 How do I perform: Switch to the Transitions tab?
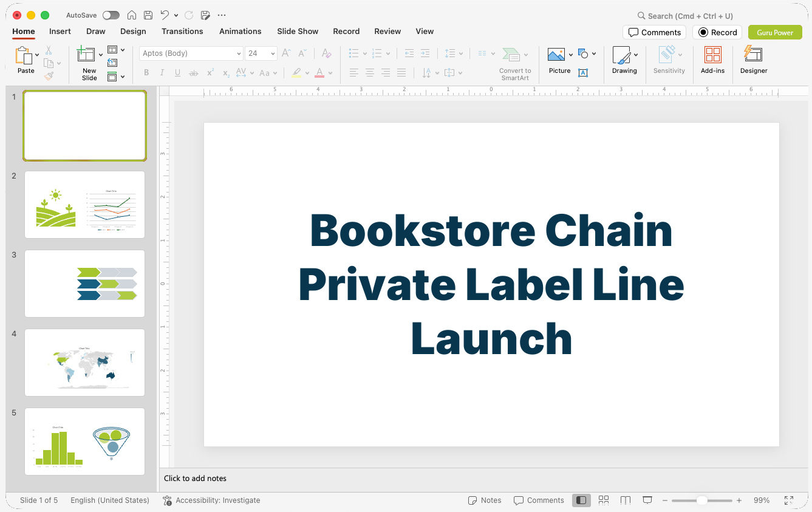[182, 31]
